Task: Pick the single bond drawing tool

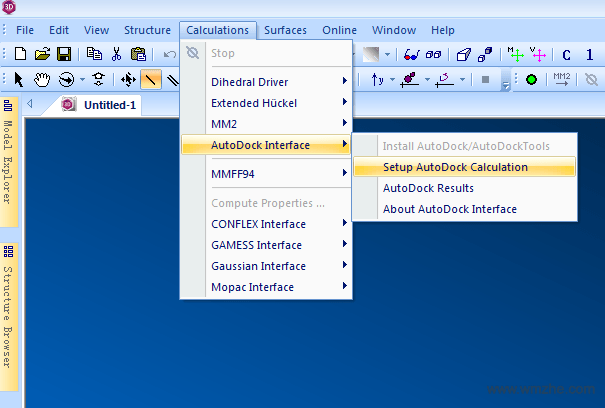Action: pyautogui.click(x=150, y=79)
